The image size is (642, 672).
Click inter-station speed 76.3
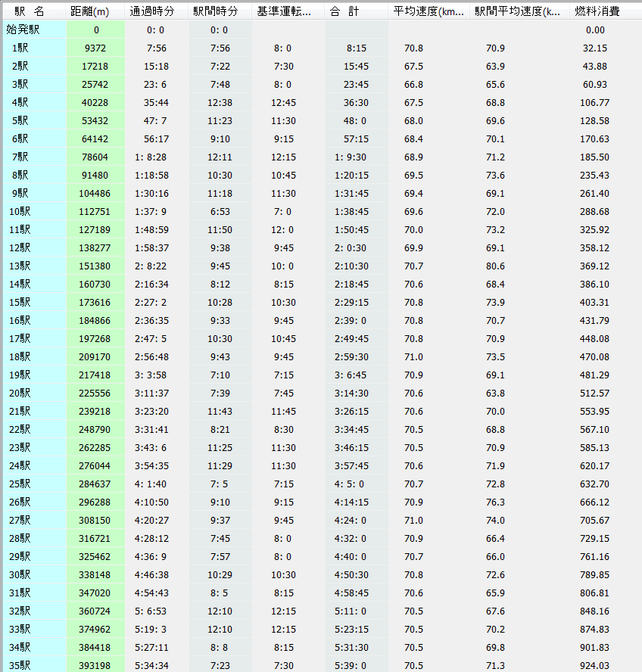point(495,502)
